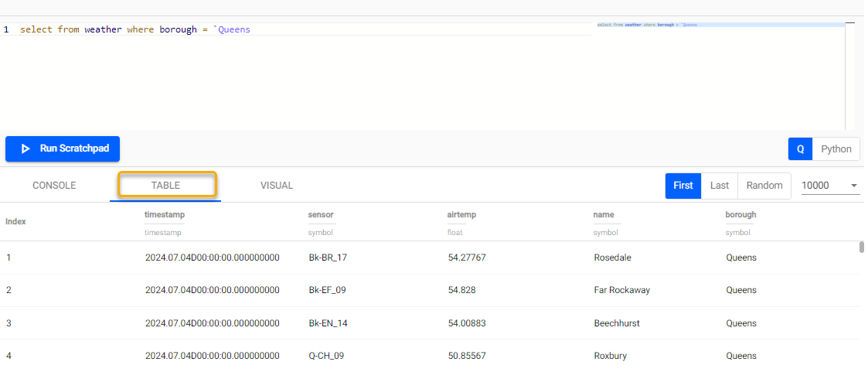The image size is (868, 372).
Task: Click the sensor column header
Action: point(321,215)
